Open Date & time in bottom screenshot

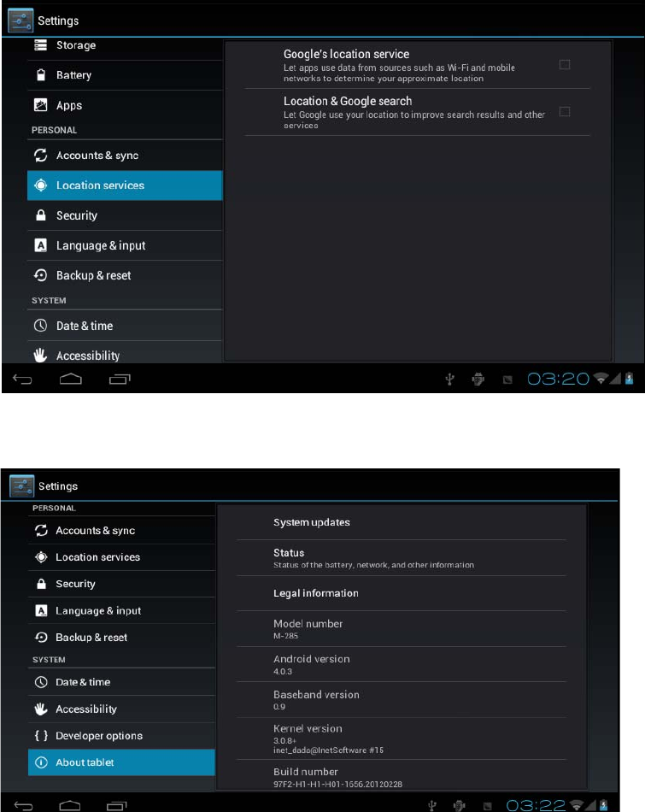point(121,682)
